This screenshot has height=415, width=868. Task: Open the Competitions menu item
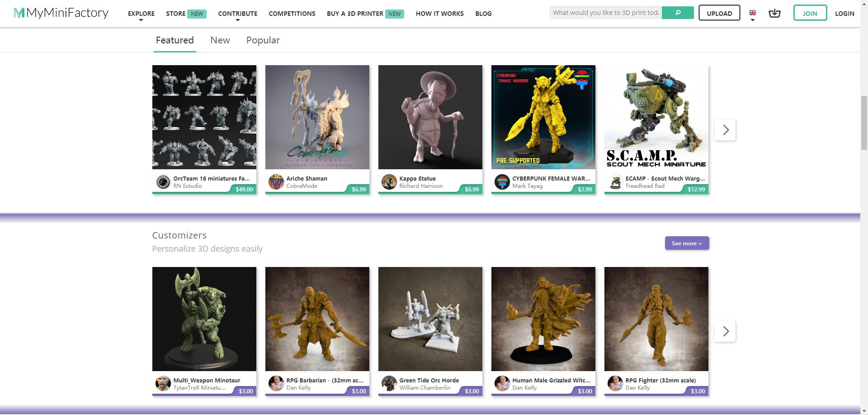click(292, 14)
